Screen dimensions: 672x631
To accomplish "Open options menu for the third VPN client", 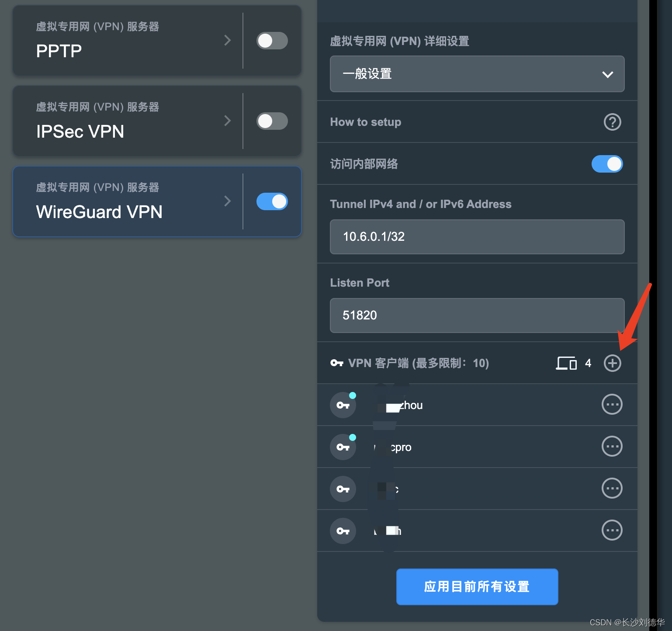I will [x=612, y=489].
